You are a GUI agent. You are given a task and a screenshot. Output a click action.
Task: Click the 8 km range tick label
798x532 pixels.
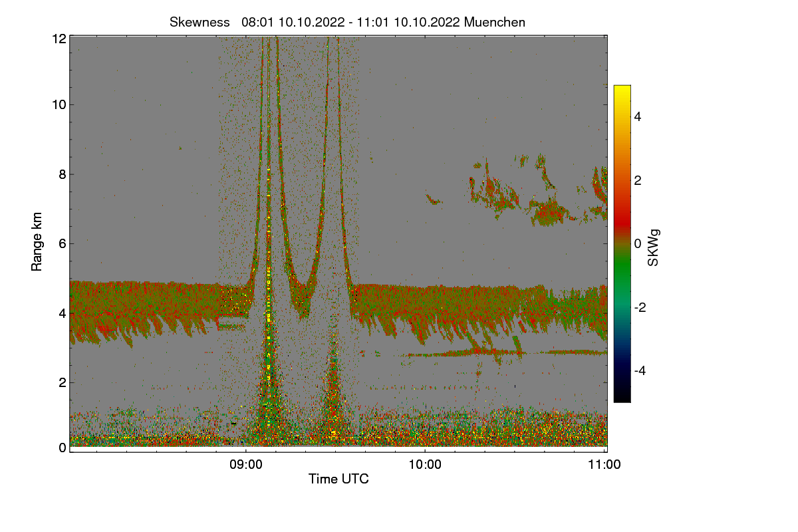(x=63, y=174)
